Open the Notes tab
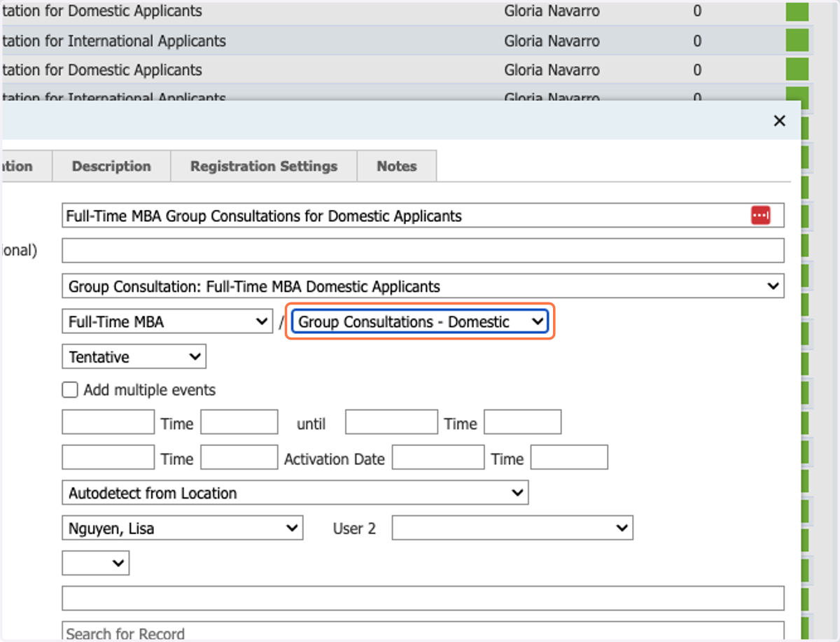This screenshot has height=642, width=840. pos(397,166)
